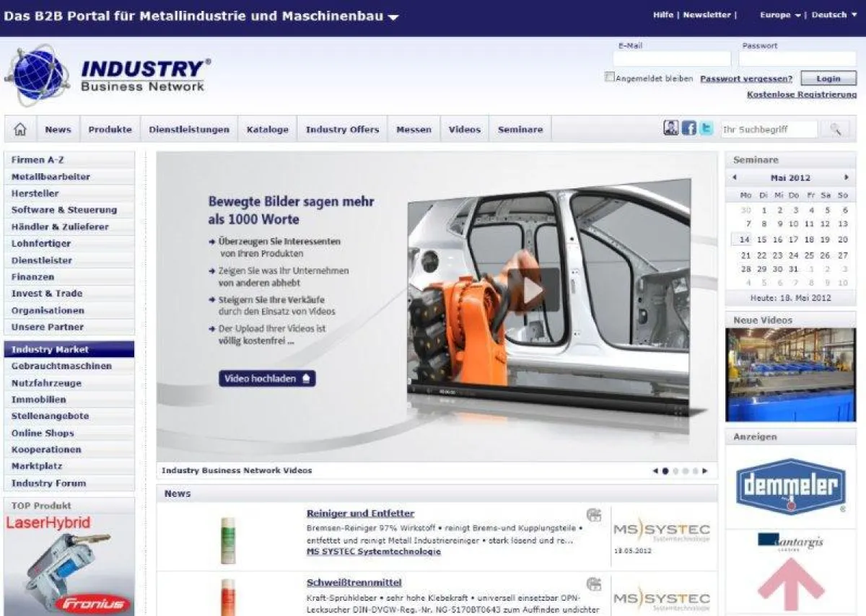Expand the B2B Portal header dropdown arrow
The width and height of the screenshot is (866, 616).
click(x=392, y=15)
